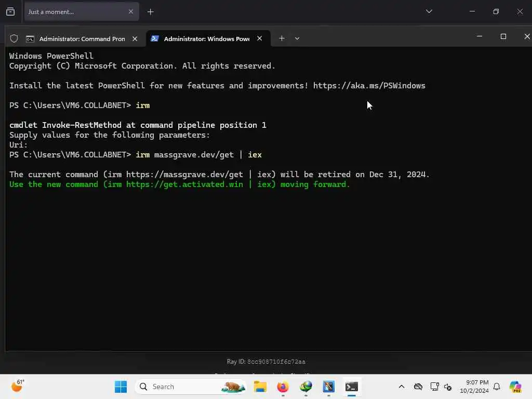The image size is (532, 399).
Task: Add a new Terminal tab
Action: [x=282, y=38]
